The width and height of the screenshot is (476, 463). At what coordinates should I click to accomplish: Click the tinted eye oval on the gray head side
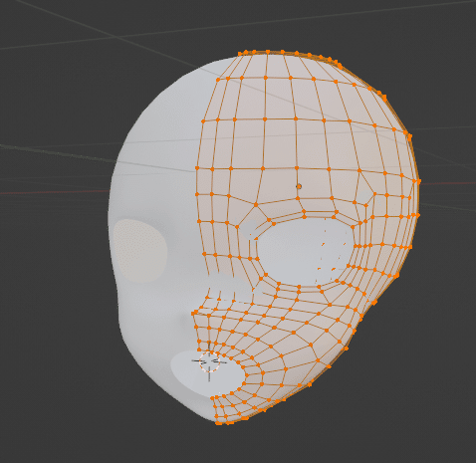(x=140, y=251)
